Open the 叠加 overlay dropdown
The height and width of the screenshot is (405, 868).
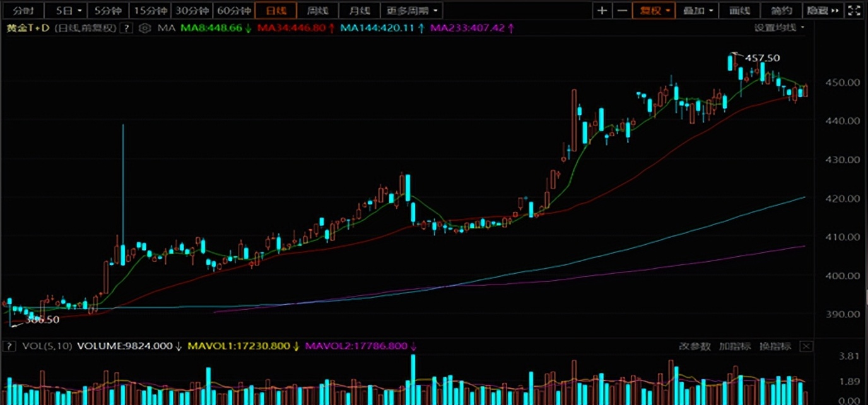[697, 10]
